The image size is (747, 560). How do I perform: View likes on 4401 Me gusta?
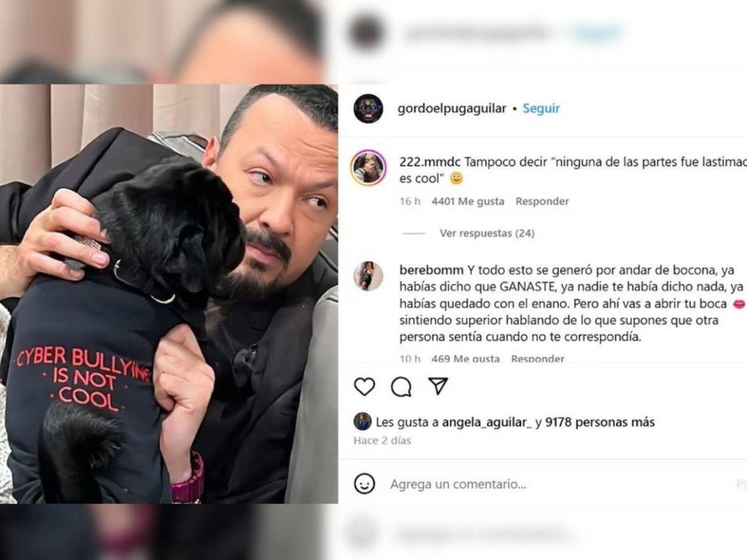469,201
